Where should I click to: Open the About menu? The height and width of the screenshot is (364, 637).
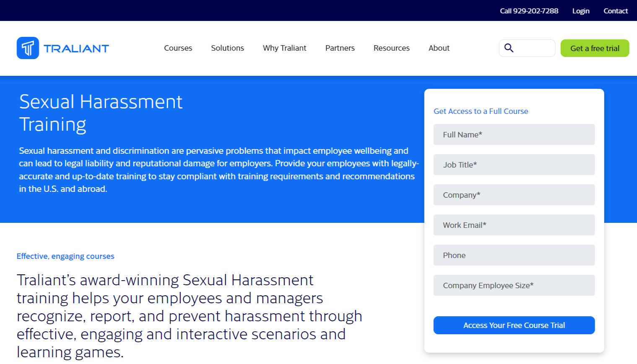[439, 48]
